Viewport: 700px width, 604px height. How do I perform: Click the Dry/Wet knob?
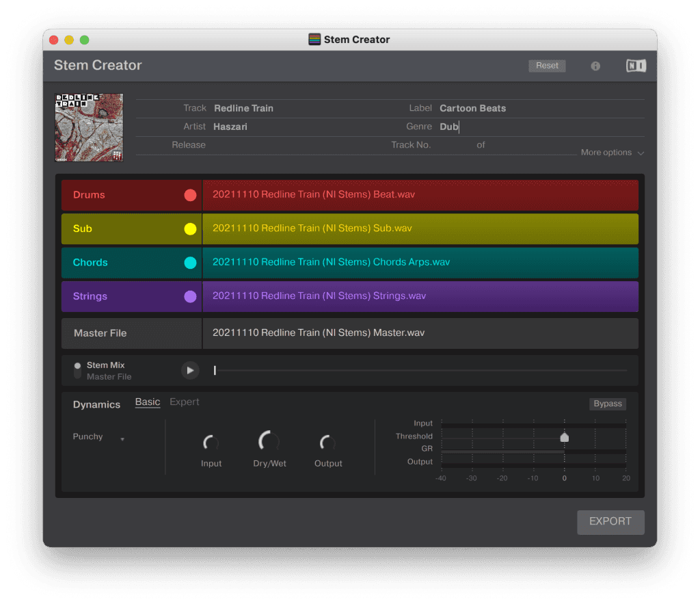[x=269, y=442]
